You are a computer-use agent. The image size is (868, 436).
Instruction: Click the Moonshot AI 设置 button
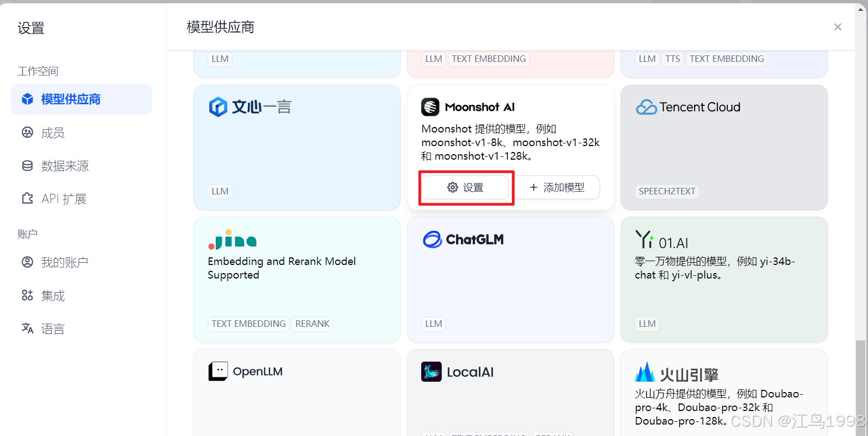[465, 187]
